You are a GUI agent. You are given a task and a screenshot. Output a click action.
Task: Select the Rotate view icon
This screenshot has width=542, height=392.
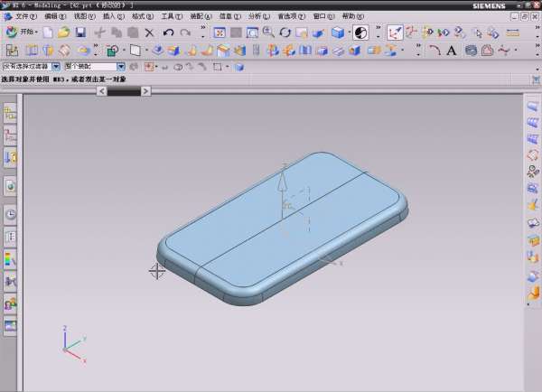(x=285, y=33)
